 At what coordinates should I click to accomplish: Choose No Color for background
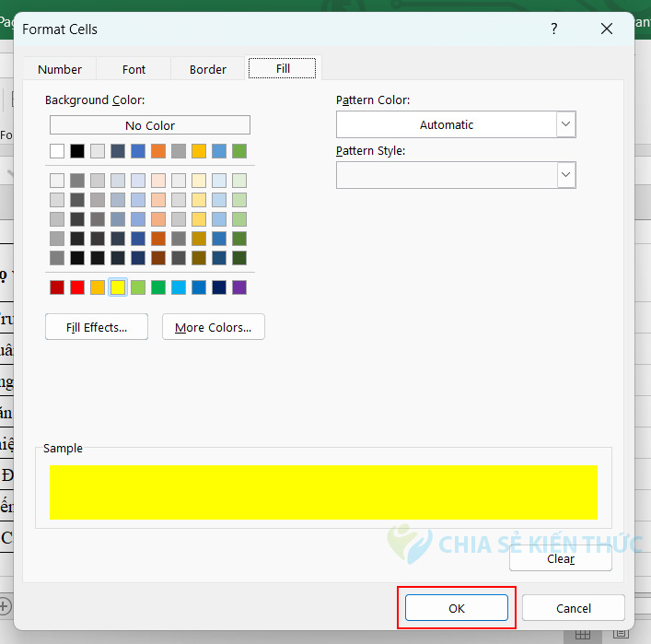149,125
